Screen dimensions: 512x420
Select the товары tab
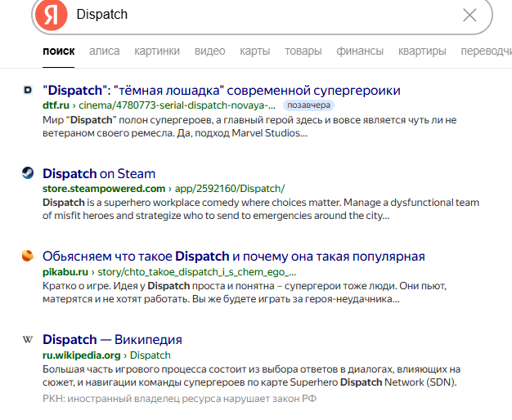pos(303,51)
